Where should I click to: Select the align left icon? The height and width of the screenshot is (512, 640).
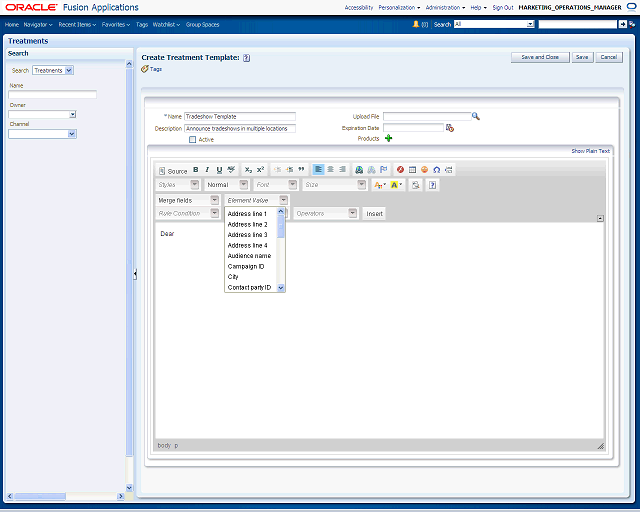(318, 169)
